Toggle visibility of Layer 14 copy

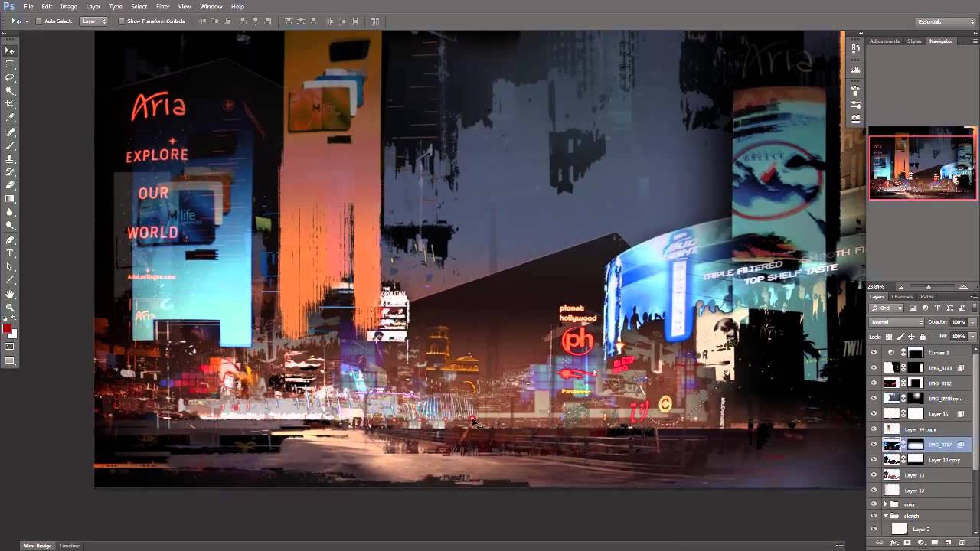click(x=874, y=429)
